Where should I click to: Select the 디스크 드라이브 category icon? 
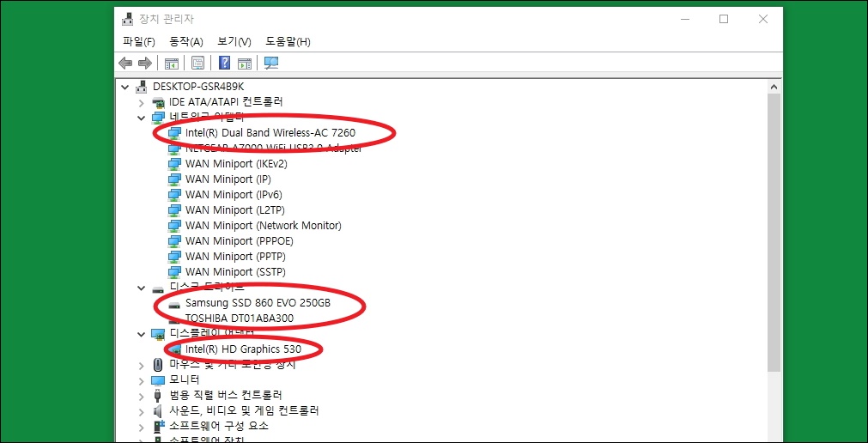tap(158, 288)
